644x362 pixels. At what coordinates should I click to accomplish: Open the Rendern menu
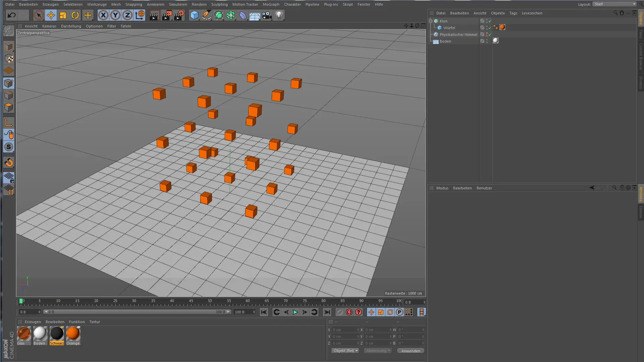[199, 4]
